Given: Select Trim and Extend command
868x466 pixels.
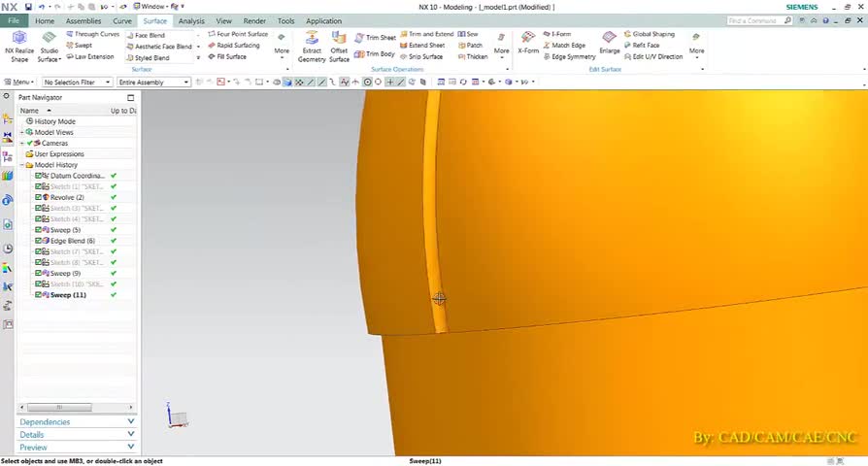Looking at the screenshot, I should click(426, 34).
